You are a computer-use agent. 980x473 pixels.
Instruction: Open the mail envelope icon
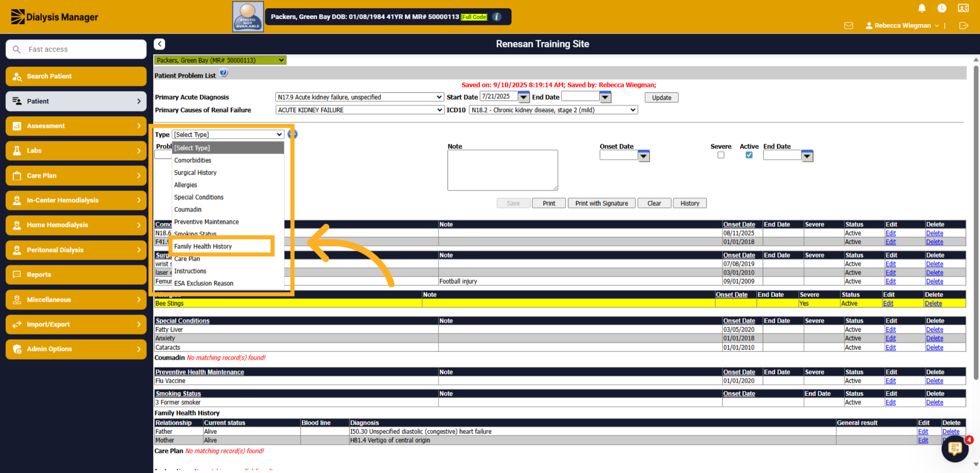849,26
